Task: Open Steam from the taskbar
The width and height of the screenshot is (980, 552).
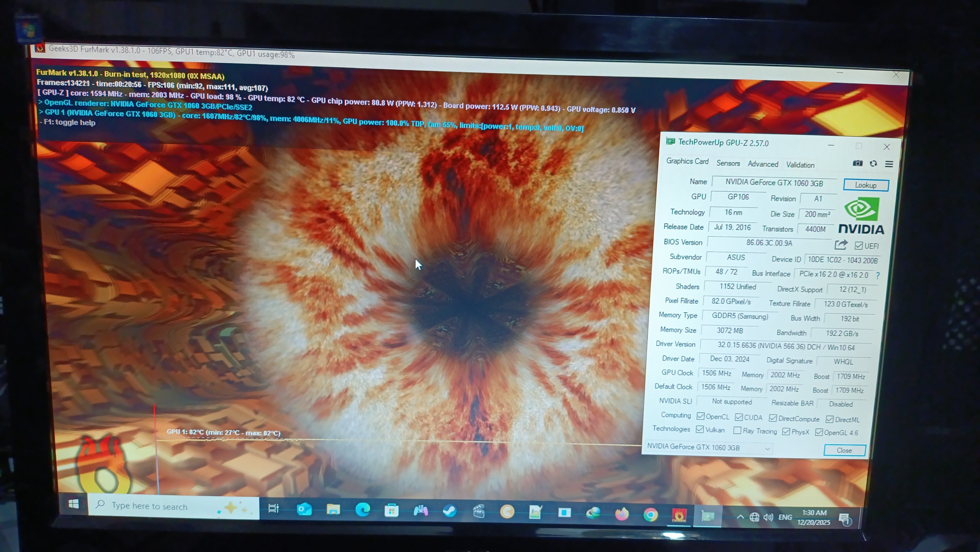Action: tap(449, 511)
